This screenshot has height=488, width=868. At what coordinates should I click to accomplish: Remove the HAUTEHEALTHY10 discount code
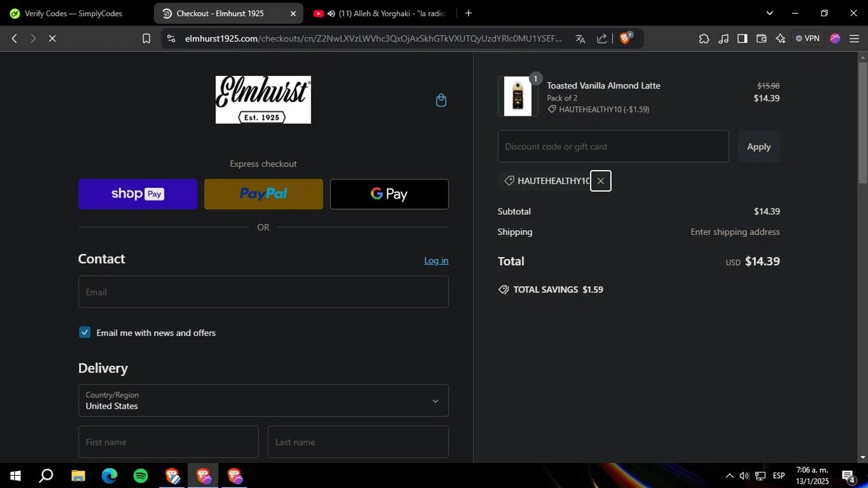pyautogui.click(x=601, y=181)
